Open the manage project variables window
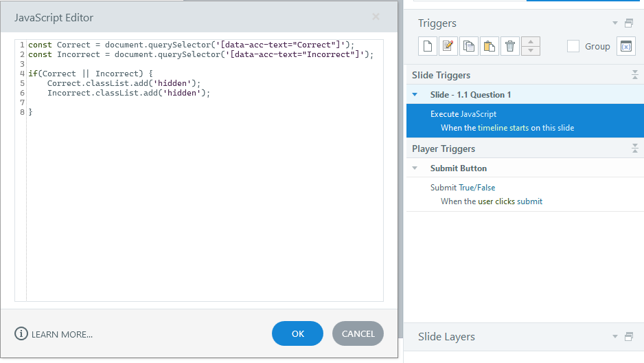This screenshot has height=363, width=644. click(625, 46)
